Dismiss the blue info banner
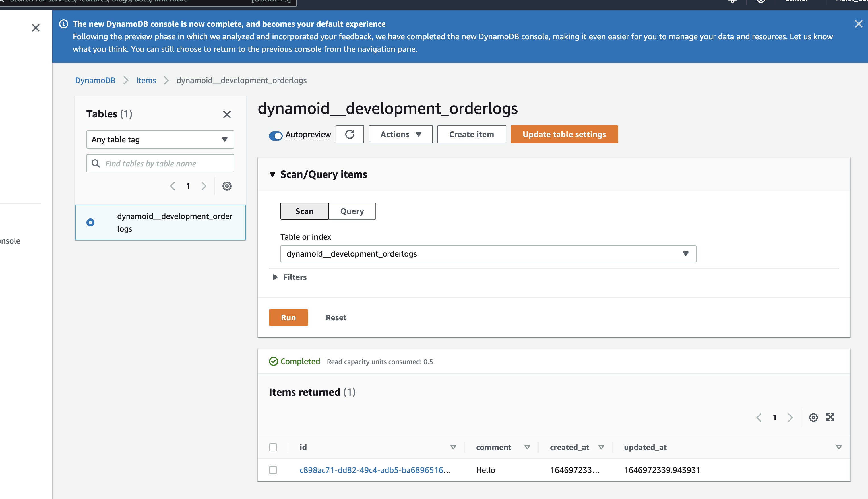 click(x=858, y=24)
